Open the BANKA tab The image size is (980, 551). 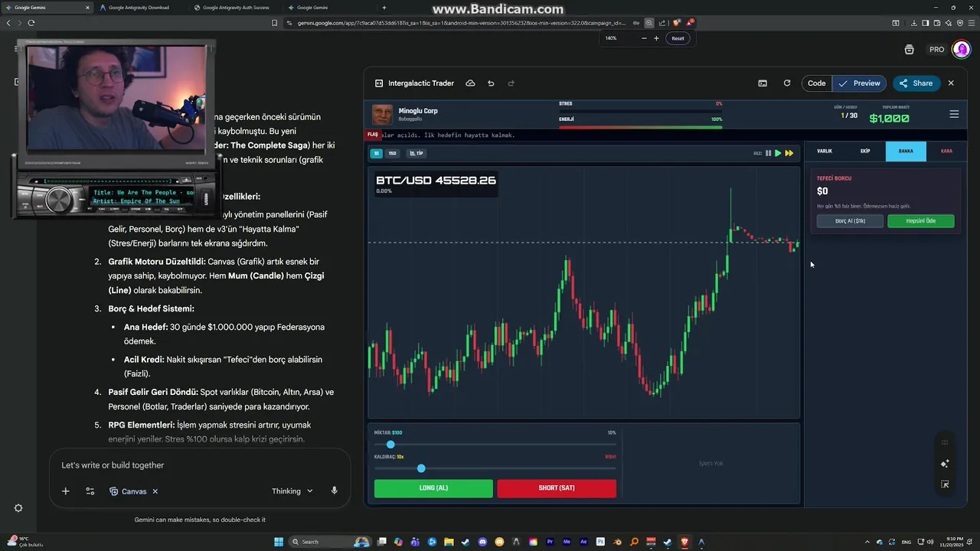click(x=906, y=152)
